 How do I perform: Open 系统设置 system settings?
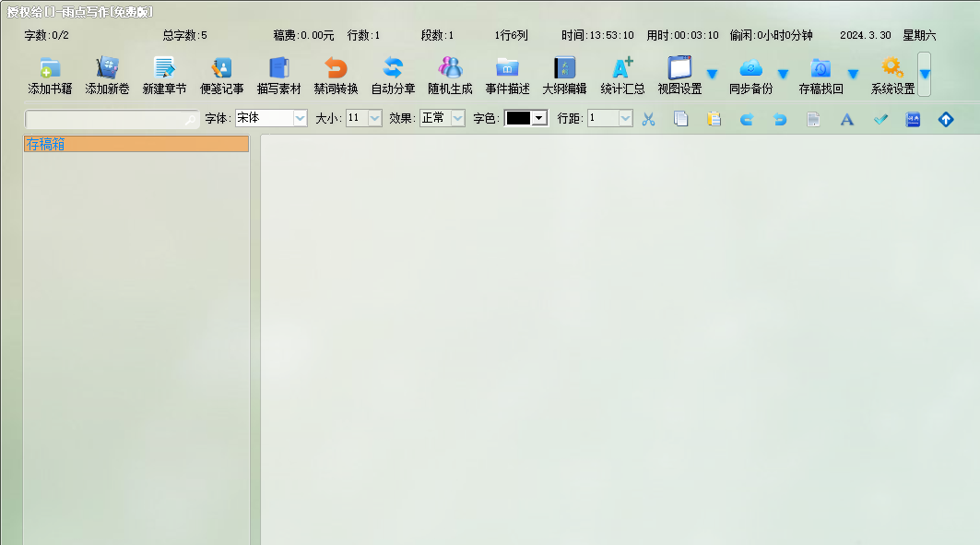coord(892,76)
